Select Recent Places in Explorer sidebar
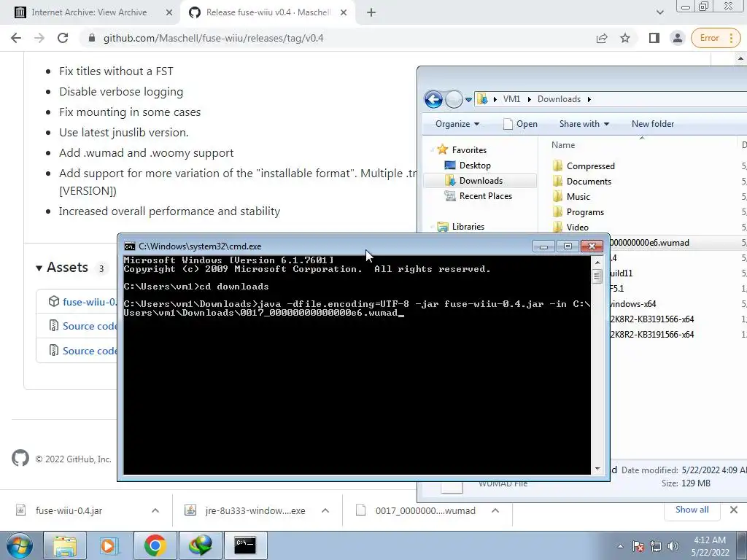 click(485, 195)
